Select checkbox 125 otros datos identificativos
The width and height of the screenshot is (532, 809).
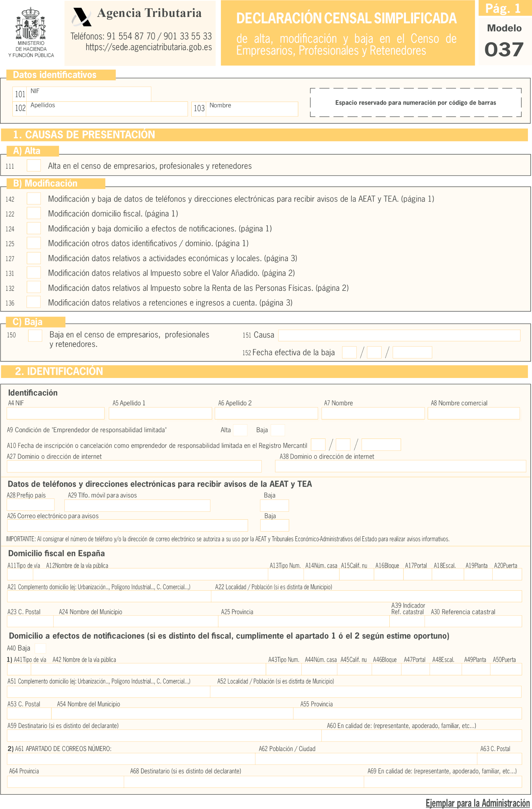click(34, 243)
